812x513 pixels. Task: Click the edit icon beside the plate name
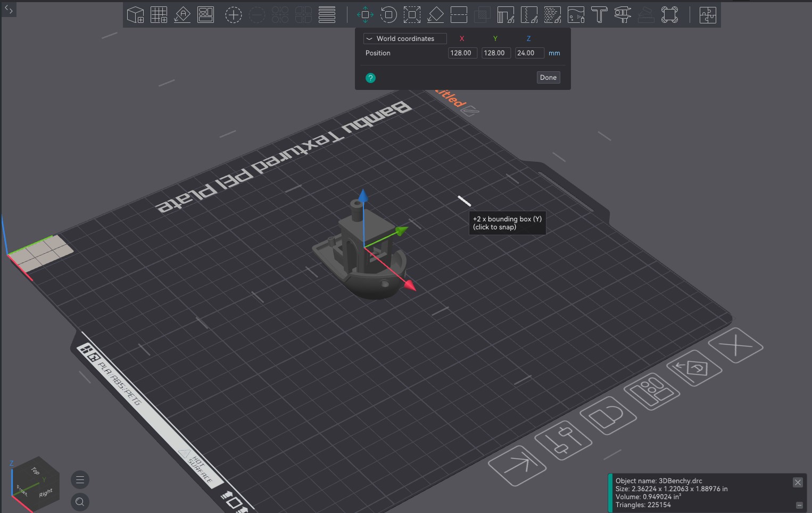coord(470,111)
